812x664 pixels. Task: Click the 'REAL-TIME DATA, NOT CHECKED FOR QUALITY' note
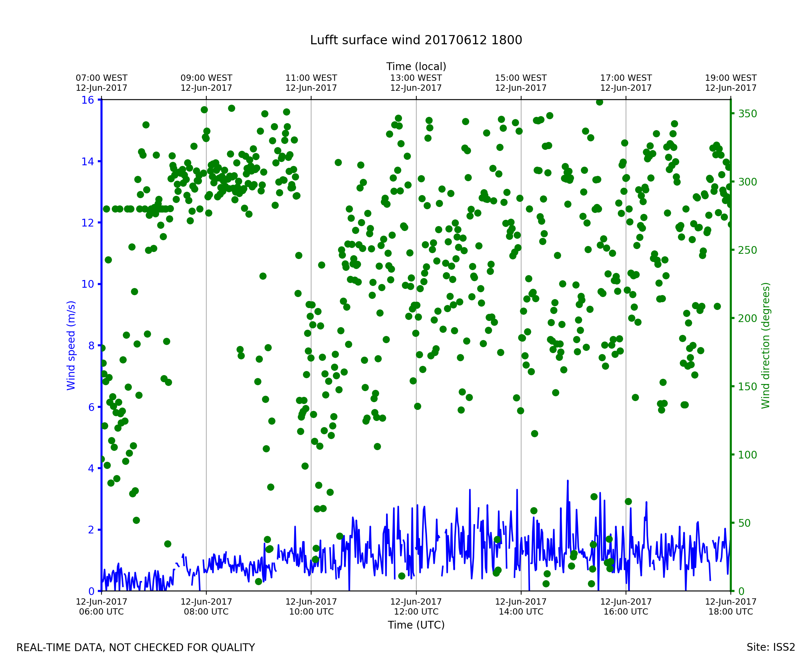(x=135, y=648)
